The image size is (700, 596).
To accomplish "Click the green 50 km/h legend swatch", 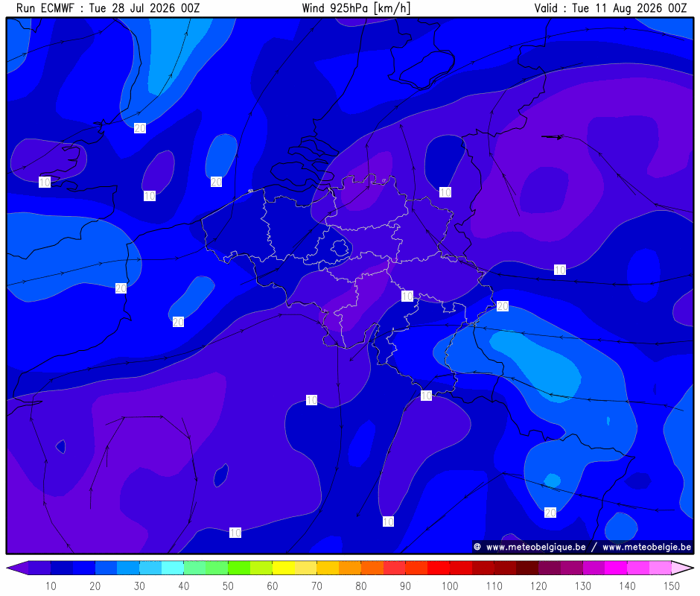I will (239, 568).
